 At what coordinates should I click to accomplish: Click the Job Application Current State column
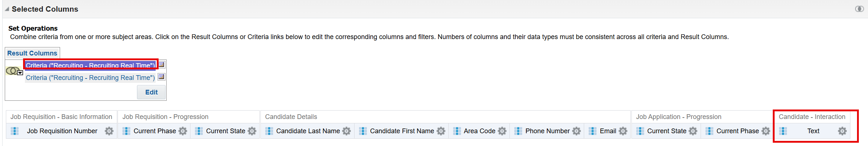click(666, 131)
